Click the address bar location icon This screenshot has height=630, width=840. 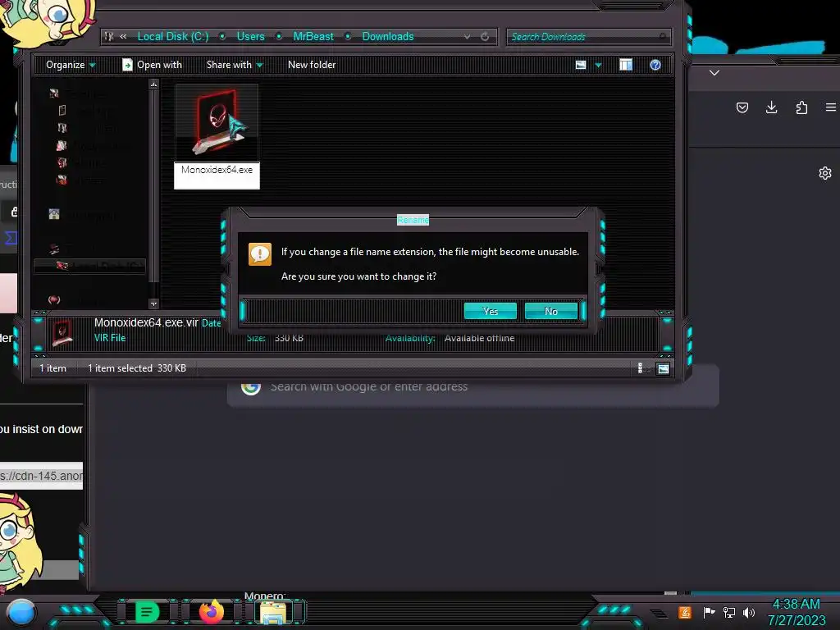tap(109, 36)
